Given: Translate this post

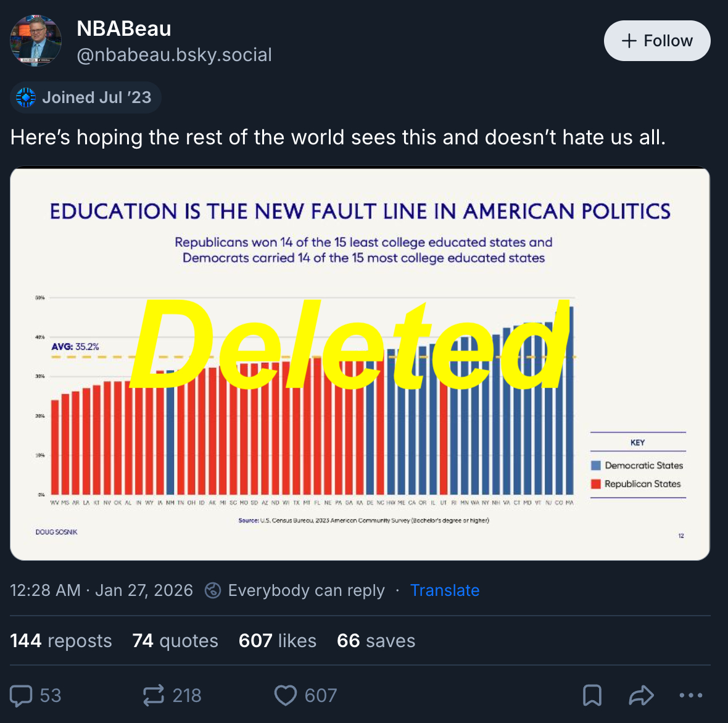Looking at the screenshot, I should pos(445,590).
